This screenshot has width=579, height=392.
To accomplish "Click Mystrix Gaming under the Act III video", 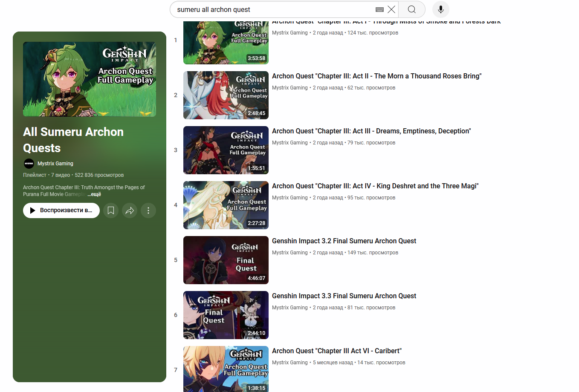I will click(290, 143).
